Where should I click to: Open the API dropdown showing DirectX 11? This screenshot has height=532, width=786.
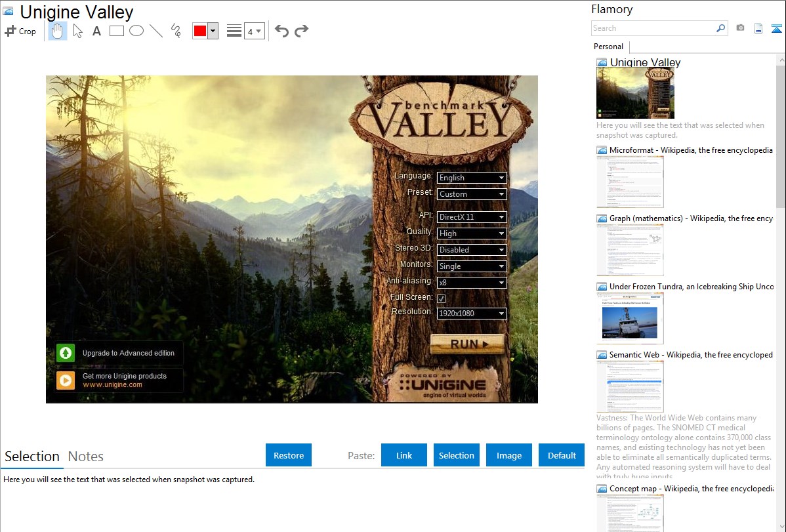[x=472, y=217]
